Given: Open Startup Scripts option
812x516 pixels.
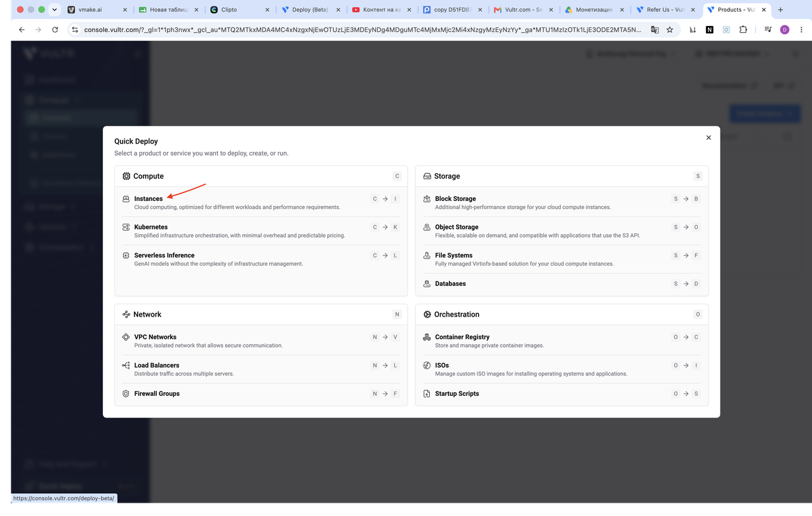Looking at the screenshot, I should coord(562,393).
